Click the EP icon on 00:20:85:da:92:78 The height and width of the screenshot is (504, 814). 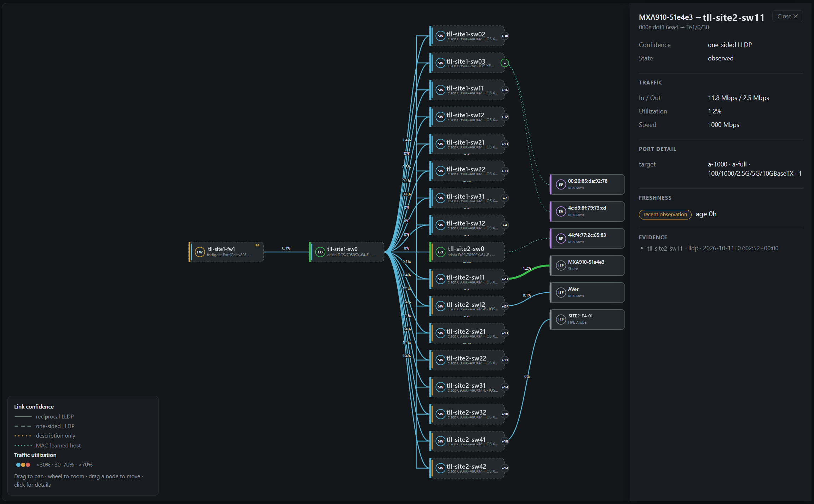[x=561, y=184]
